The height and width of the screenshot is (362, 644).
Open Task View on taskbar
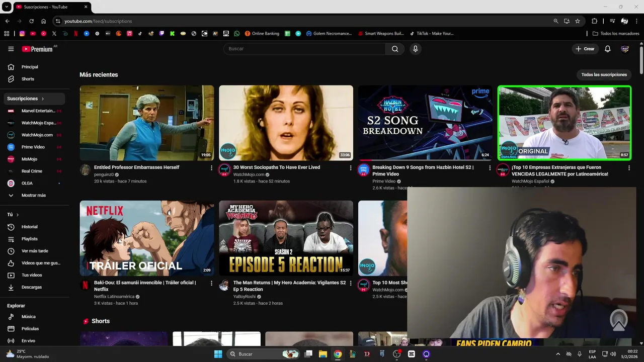pyautogui.click(x=308, y=354)
